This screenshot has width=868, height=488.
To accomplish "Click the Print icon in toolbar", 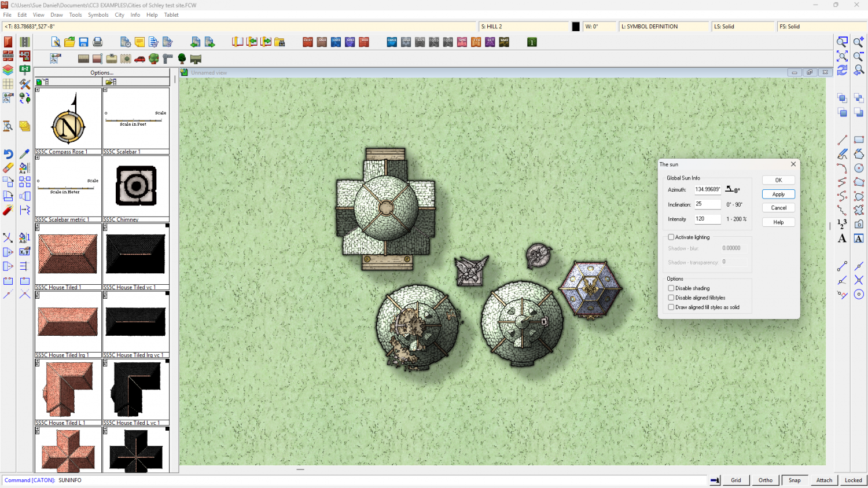I will (x=97, y=42).
